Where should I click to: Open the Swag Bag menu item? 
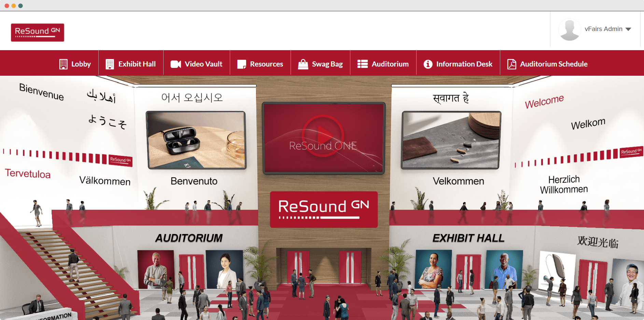coord(327,64)
